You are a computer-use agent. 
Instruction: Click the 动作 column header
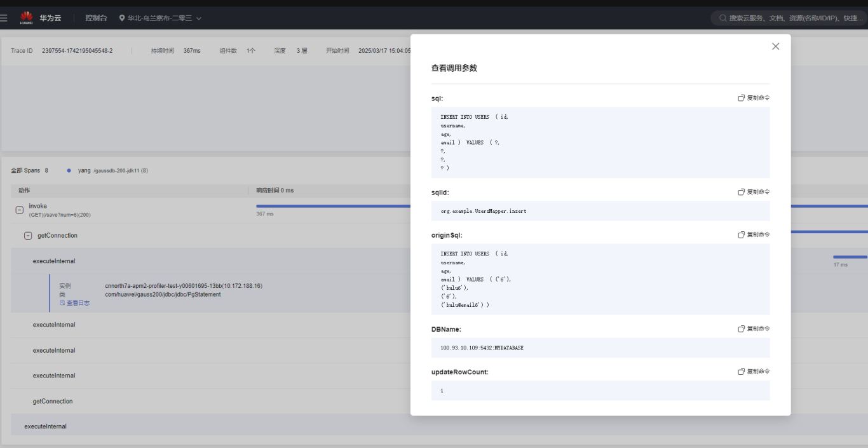click(24, 191)
